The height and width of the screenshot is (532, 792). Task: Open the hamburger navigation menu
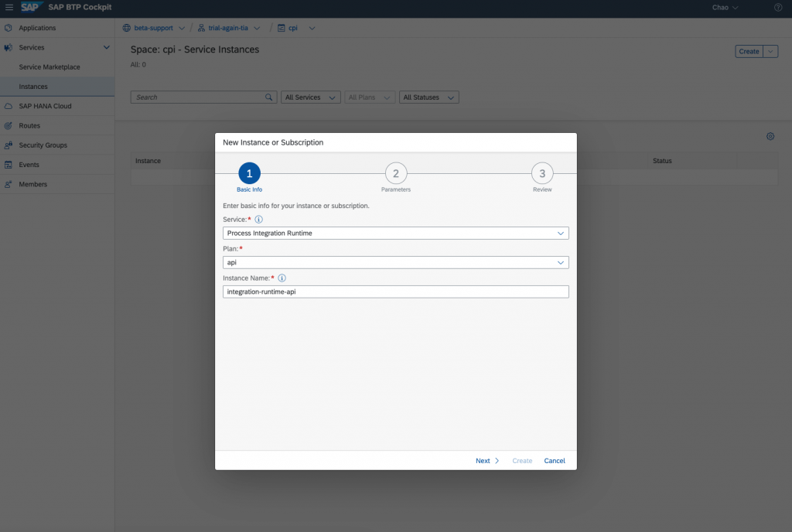pyautogui.click(x=9, y=7)
